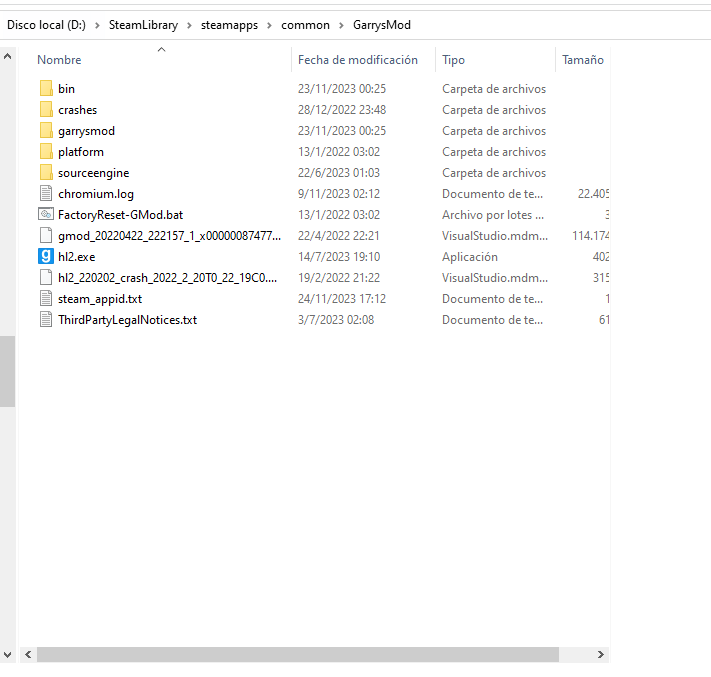Open dropdown chevron after Disco local (D:)
This screenshot has width=711, height=677.
(x=97, y=25)
